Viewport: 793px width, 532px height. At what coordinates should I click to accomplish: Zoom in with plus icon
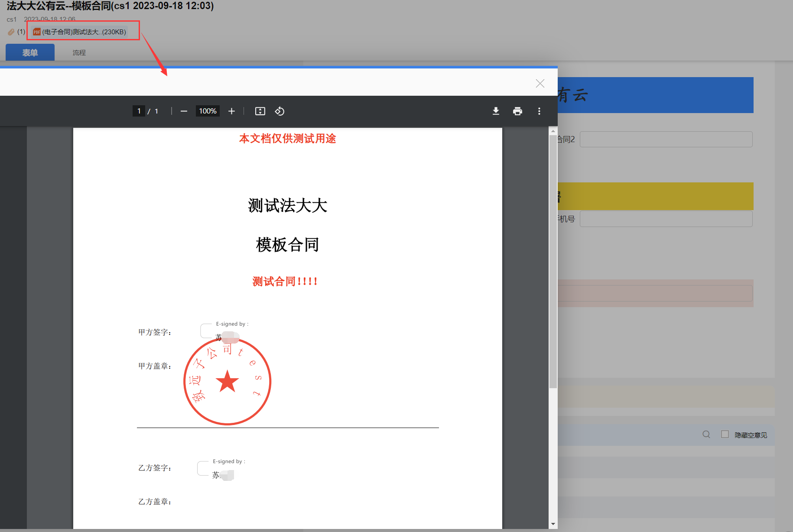[231, 111]
